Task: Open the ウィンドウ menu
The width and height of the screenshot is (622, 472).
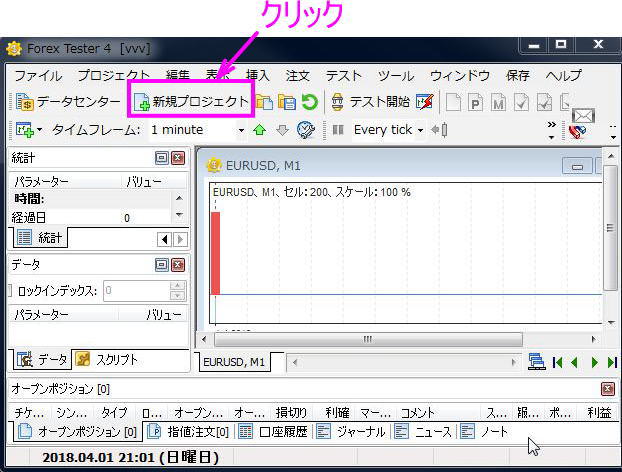Action: click(x=460, y=75)
